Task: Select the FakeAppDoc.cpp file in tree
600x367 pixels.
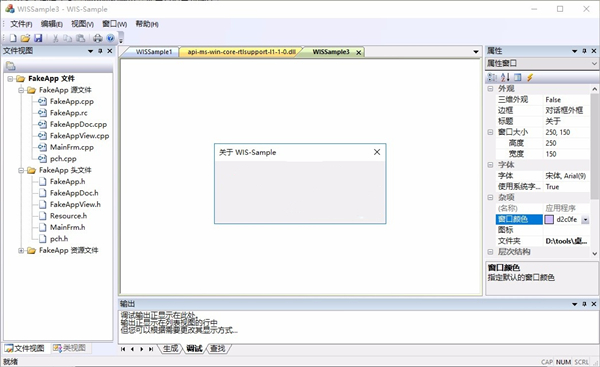Action: pos(78,124)
